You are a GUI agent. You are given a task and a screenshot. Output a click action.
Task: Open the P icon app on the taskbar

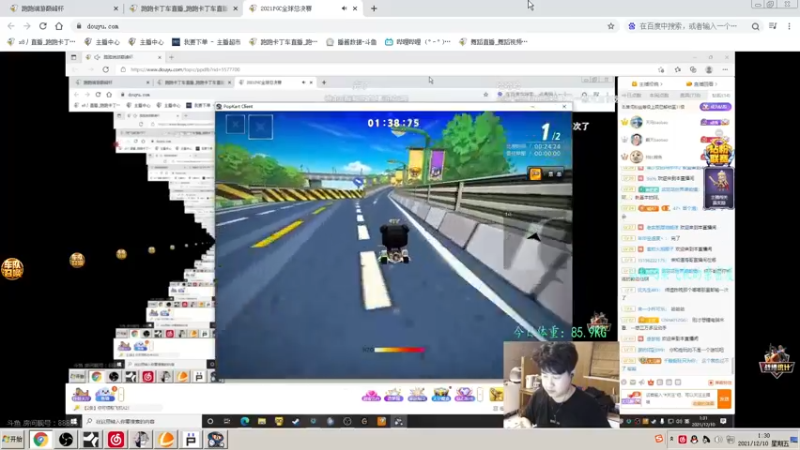pyautogui.click(x=191, y=439)
